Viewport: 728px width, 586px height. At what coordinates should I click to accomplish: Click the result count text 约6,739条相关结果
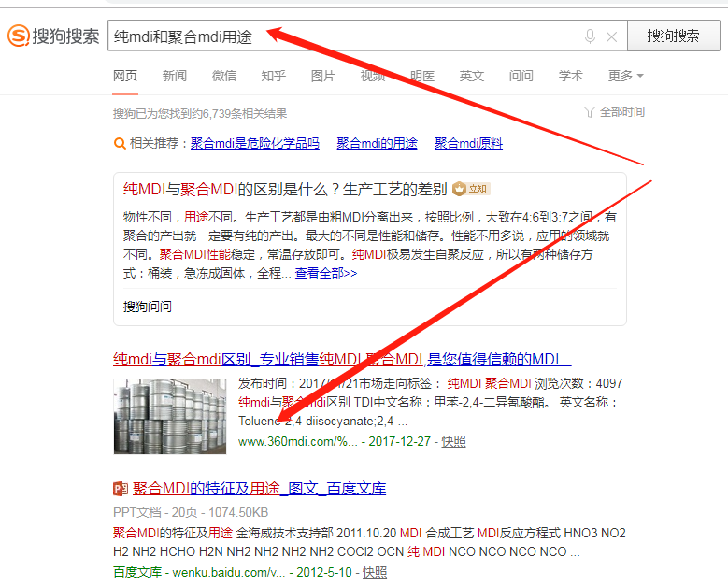(239, 114)
